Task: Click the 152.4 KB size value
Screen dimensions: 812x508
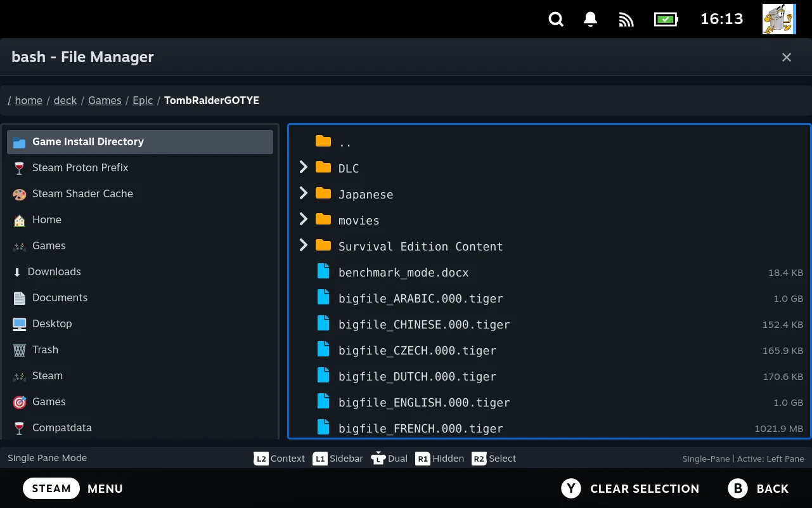Action: point(783,325)
